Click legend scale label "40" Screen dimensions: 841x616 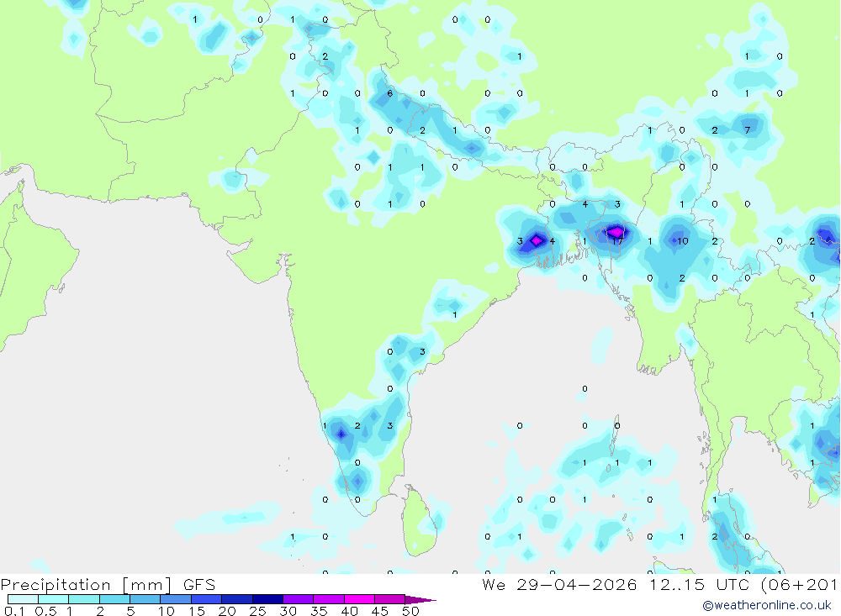click(349, 611)
